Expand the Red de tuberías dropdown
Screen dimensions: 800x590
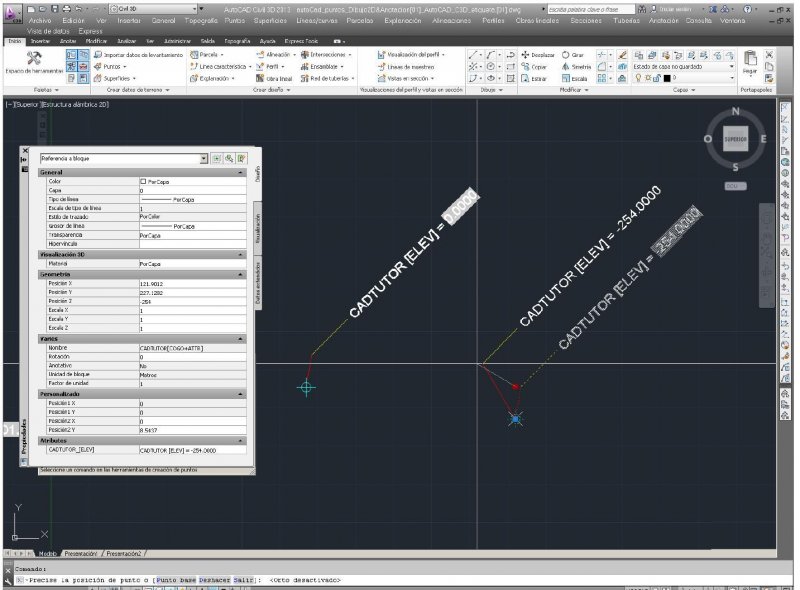[x=328, y=79]
